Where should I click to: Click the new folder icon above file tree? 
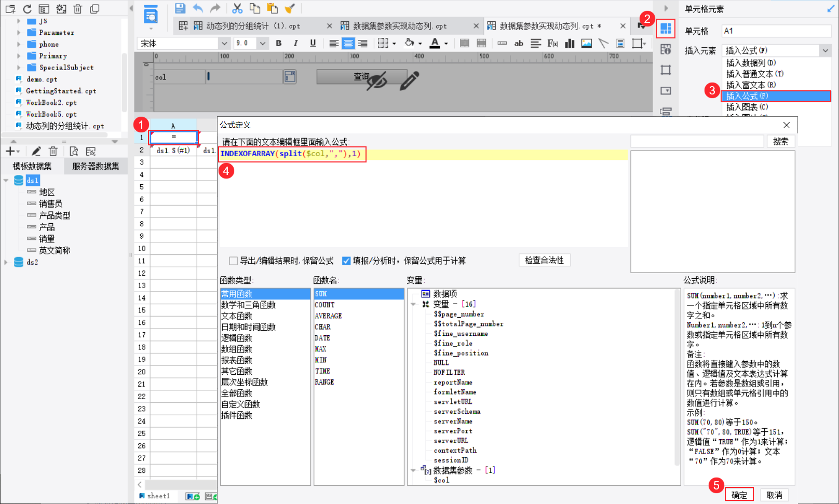(10, 9)
